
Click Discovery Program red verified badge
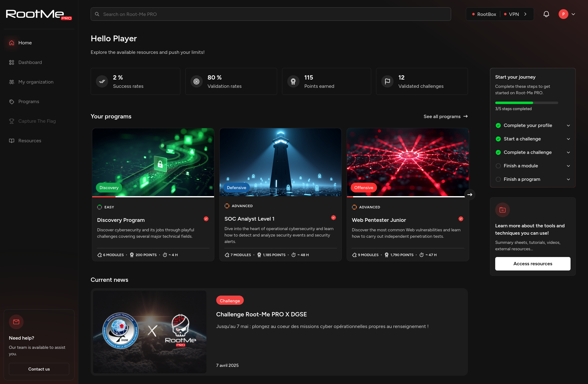206,218
